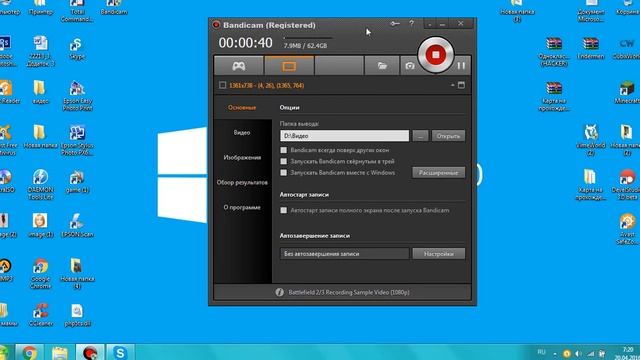640x360 pixels.
Task: Switch to game recording mode gamepad tab
Action: click(239, 66)
